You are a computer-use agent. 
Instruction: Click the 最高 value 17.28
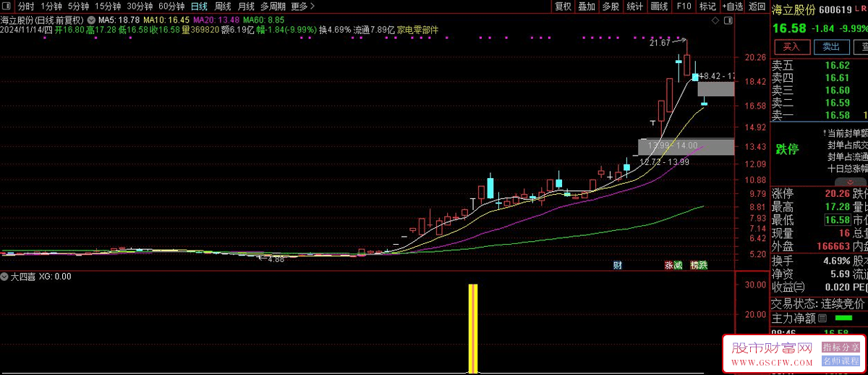click(x=837, y=207)
